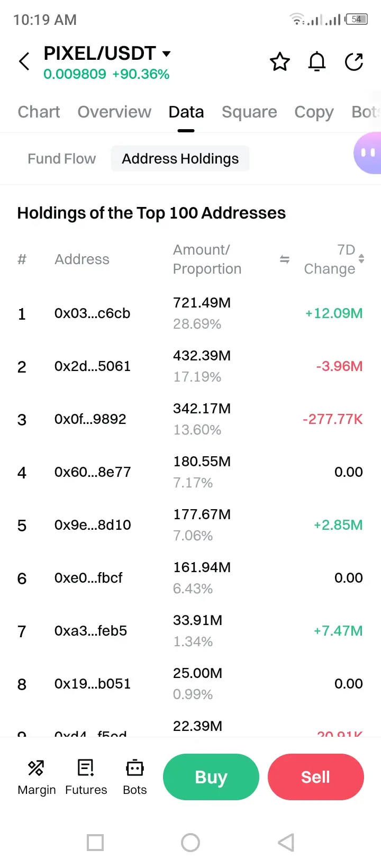
Task: Open address 0x03...c6cb row
Action: coord(93,313)
